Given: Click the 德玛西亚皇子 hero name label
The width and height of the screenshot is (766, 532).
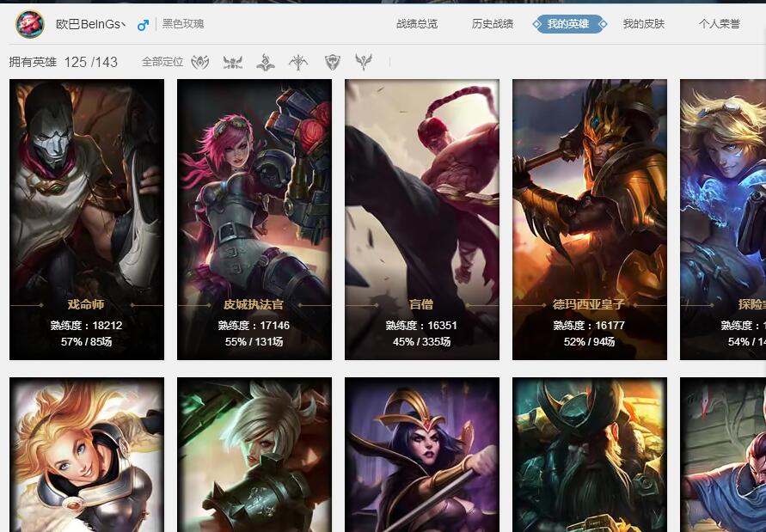Looking at the screenshot, I should click(589, 305).
